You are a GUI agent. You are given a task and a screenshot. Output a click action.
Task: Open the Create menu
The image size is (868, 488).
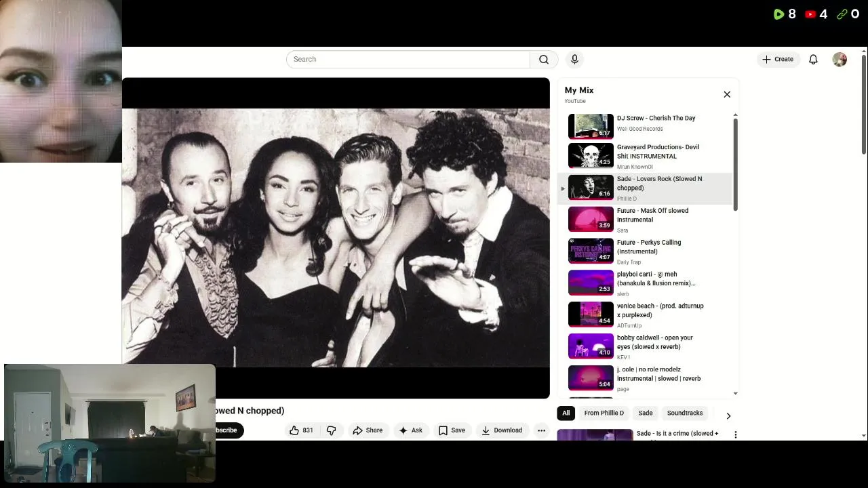click(778, 60)
